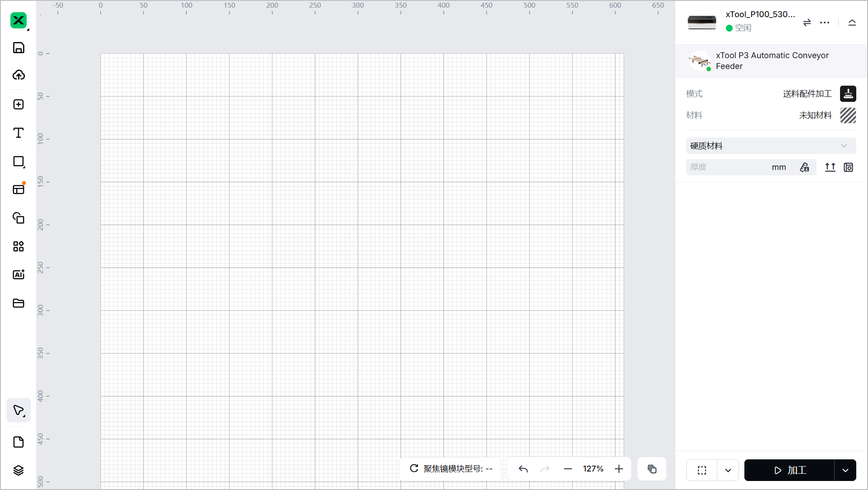Viewport: 868px width, 490px height.
Task: Select the rectangle shape tool
Action: click(x=18, y=161)
